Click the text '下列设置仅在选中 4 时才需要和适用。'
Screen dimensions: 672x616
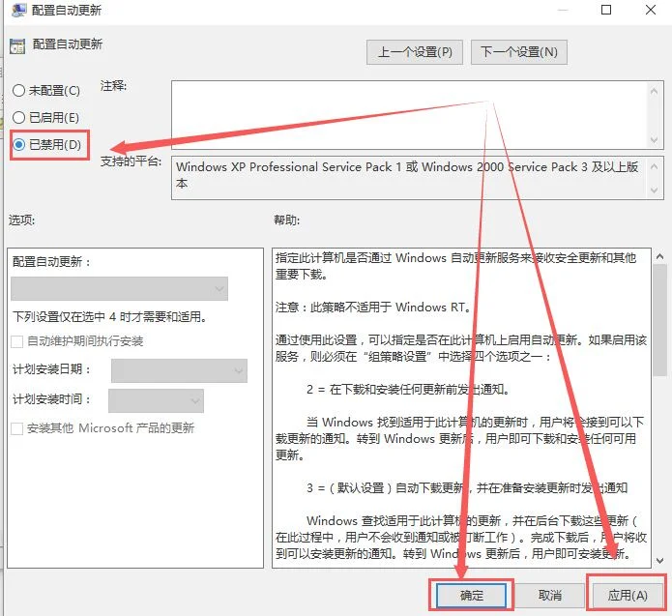[109, 317]
